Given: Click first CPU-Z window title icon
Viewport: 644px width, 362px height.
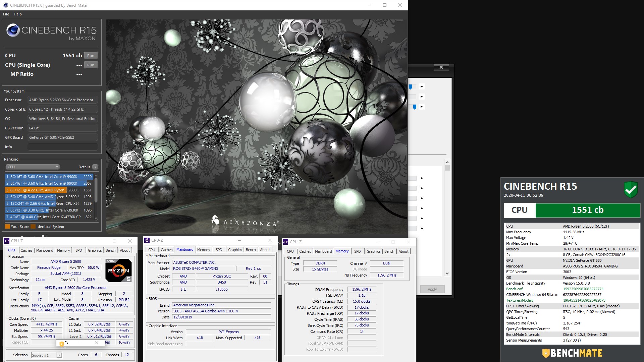Looking at the screenshot, I should (7, 241).
